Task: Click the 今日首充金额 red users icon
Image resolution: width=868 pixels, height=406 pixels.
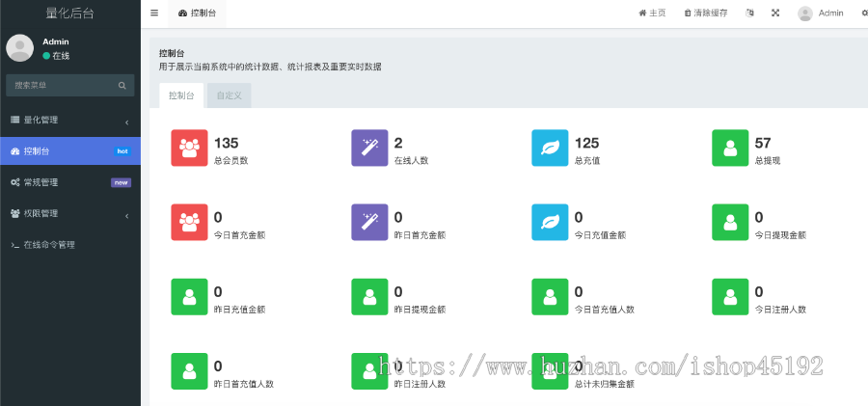Action: point(189,222)
